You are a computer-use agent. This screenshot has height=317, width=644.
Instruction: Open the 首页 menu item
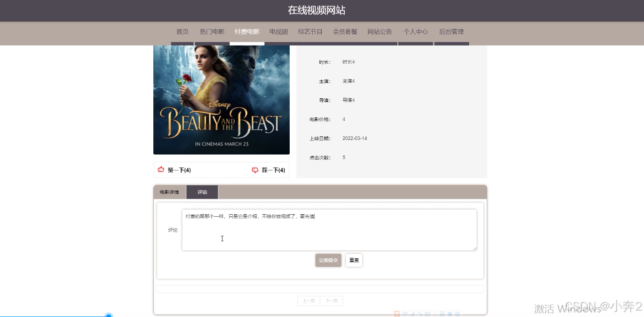tap(182, 32)
